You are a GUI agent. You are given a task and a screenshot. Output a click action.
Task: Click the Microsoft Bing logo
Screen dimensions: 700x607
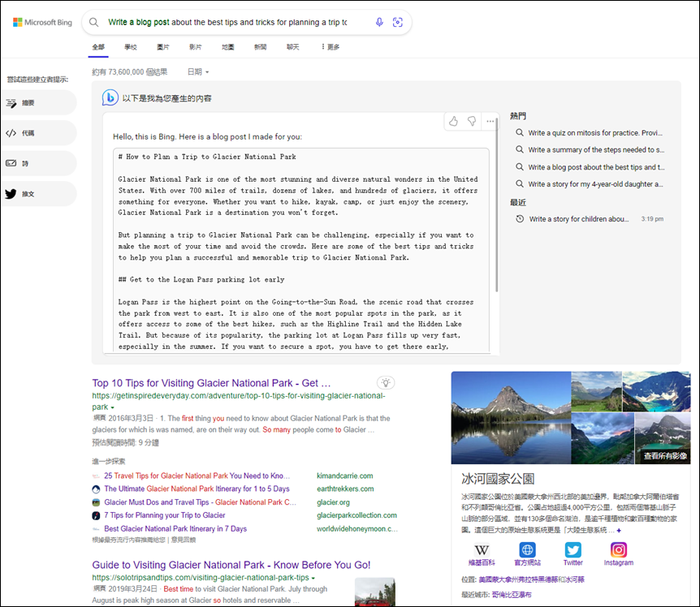[42, 22]
